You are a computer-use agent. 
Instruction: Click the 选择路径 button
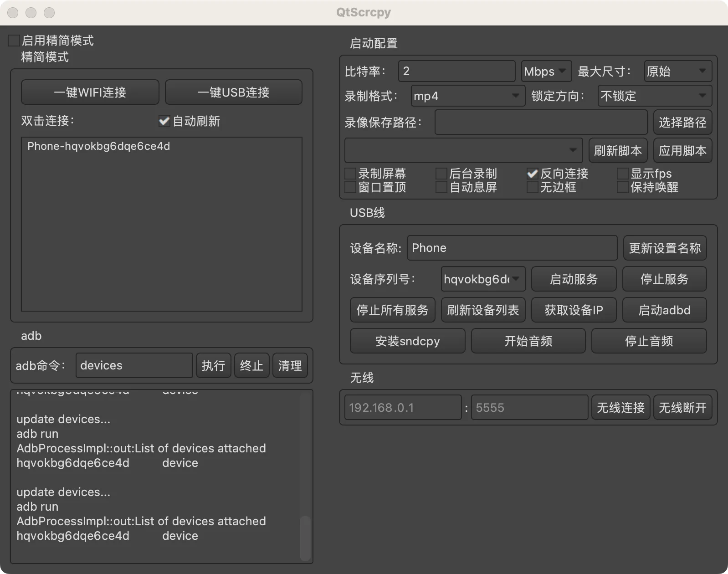click(682, 122)
